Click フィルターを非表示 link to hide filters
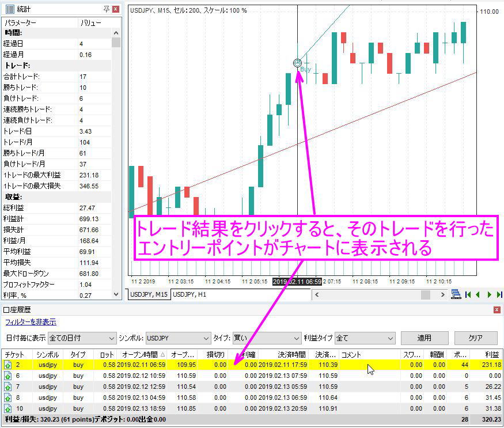504x428 pixels. point(31,322)
